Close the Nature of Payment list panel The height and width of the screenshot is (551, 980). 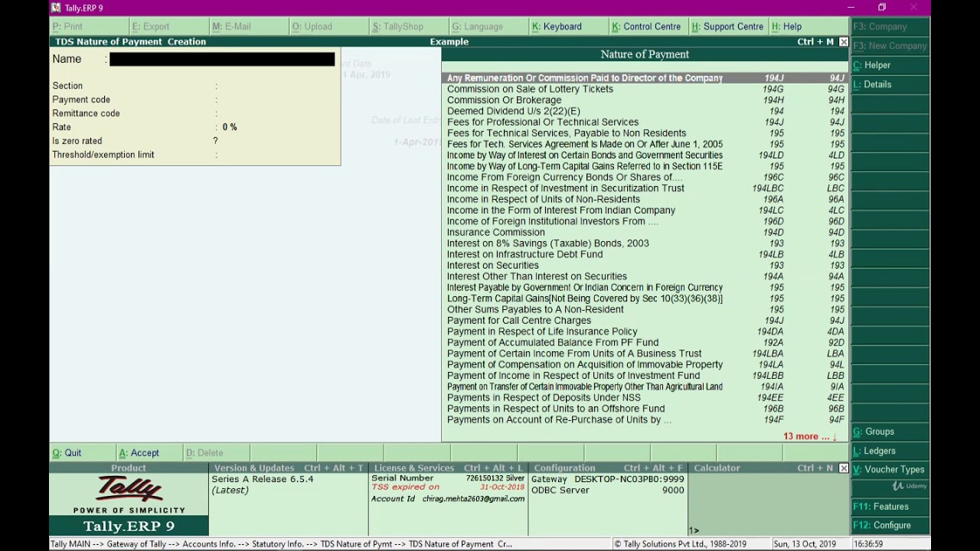(x=844, y=42)
